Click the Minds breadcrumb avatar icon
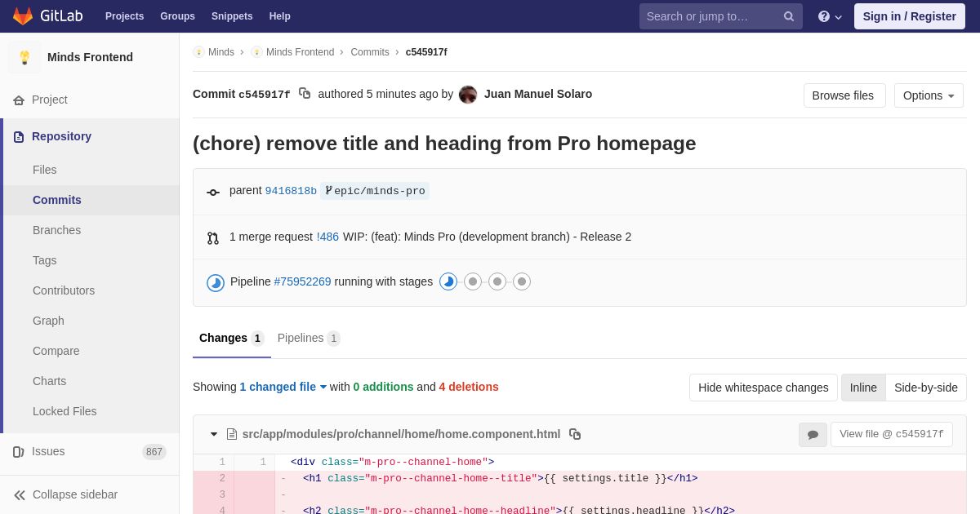 pyautogui.click(x=198, y=52)
